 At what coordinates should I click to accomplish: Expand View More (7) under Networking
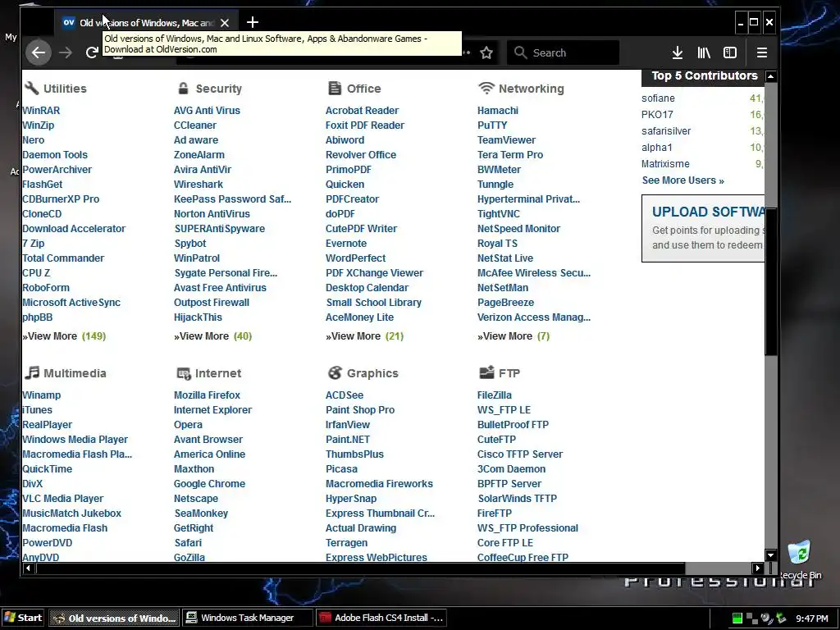pyautogui.click(x=514, y=336)
